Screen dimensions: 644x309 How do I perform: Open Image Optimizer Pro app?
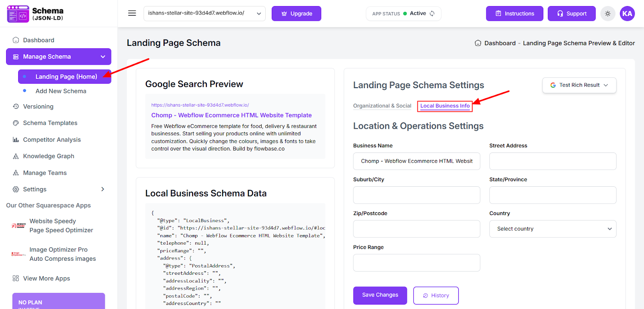(x=62, y=254)
